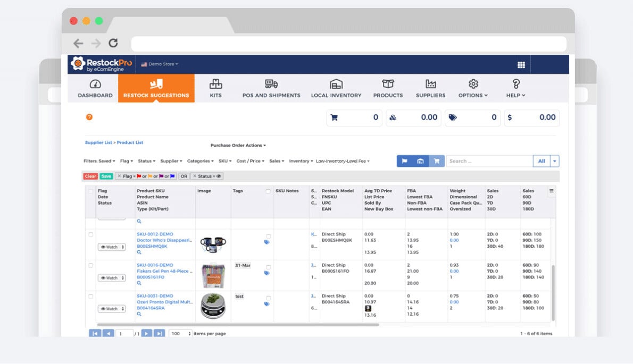633x364 pixels.
Task: Click the flag filter button beside search
Action: (404, 161)
